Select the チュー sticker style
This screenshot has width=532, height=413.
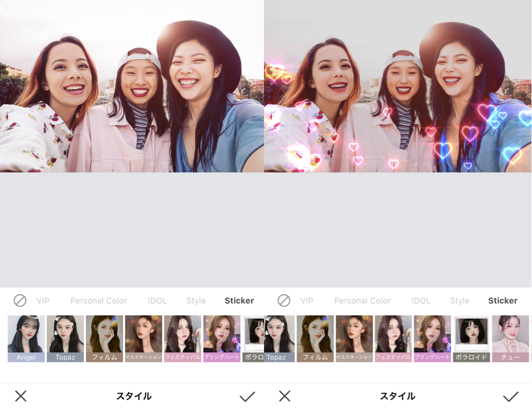(510, 338)
